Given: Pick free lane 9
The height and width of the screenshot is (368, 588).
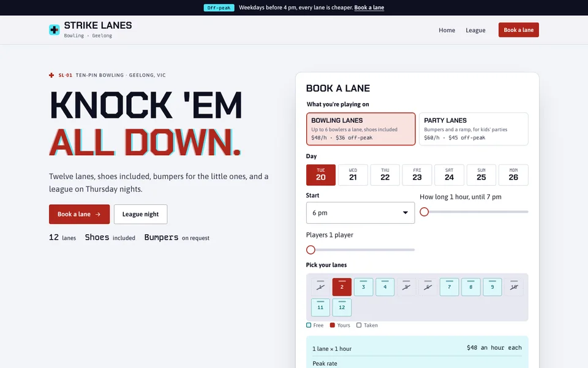Looking at the screenshot, I should pyautogui.click(x=492, y=287).
